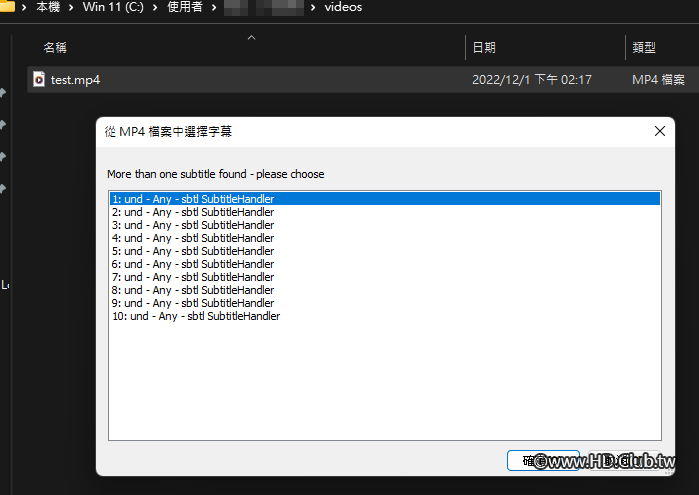Click the confirm (確定) button
The height and width of the screenshot is (495, 699).
(543, 460)
